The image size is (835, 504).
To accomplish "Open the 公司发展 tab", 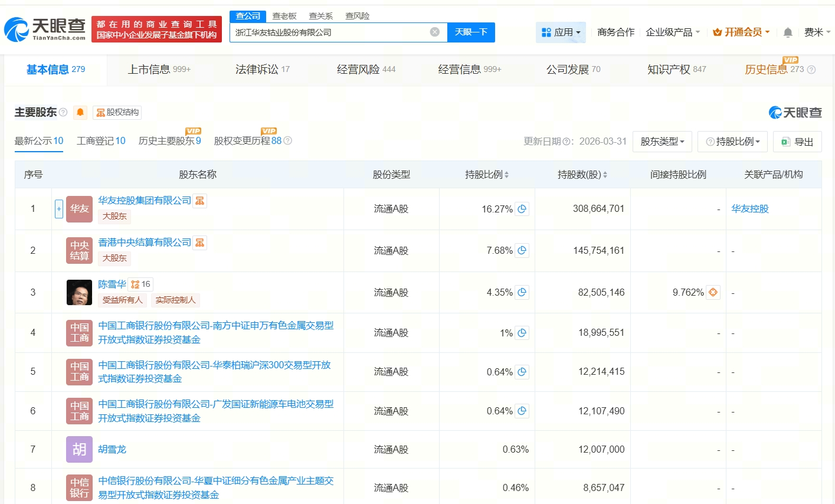I will (574, 70).
